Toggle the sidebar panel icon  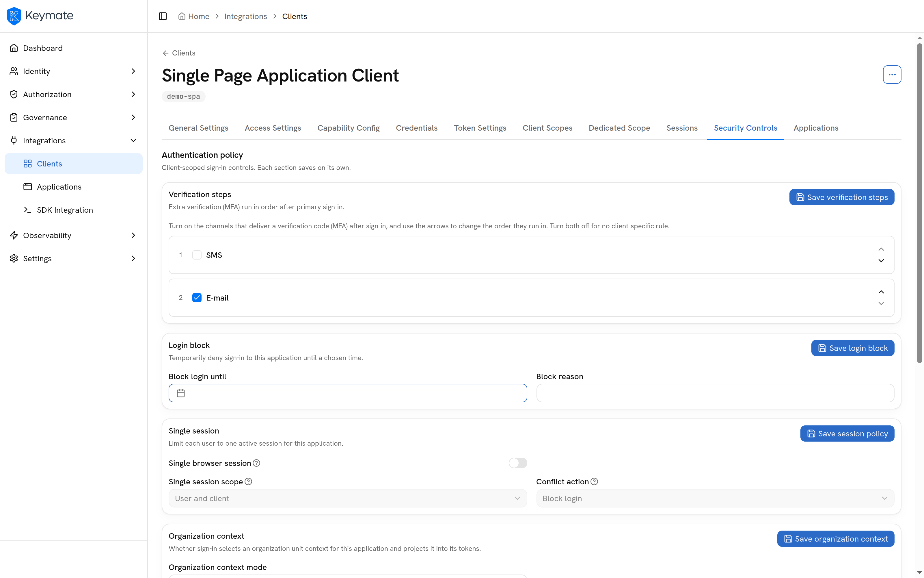[x=163, y=16]
